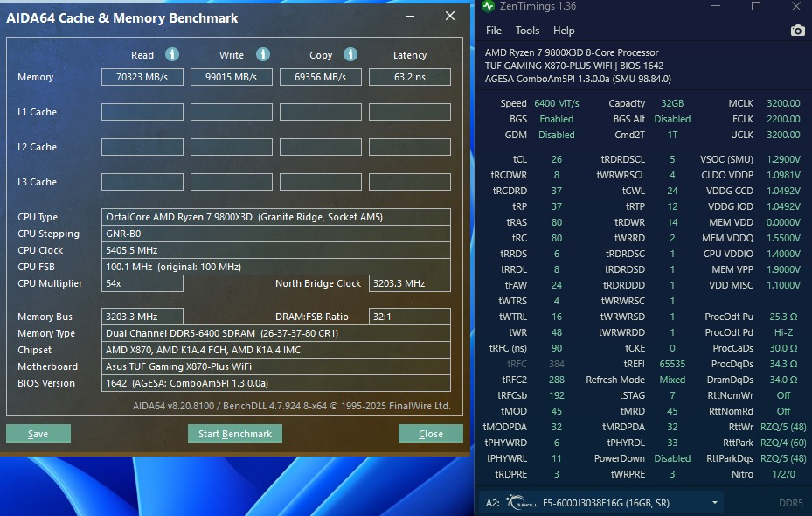Click the G.Skill logo in the module selector
Screen dimensions: 812x516
pos(522,502)
